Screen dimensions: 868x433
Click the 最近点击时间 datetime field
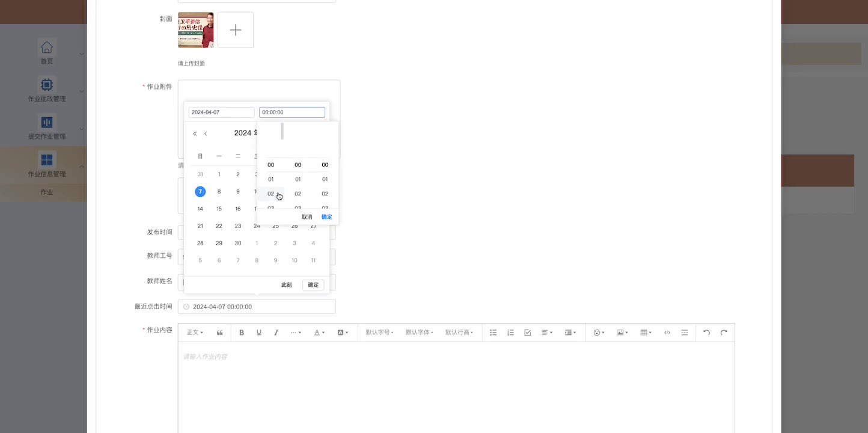coord(257,307)
